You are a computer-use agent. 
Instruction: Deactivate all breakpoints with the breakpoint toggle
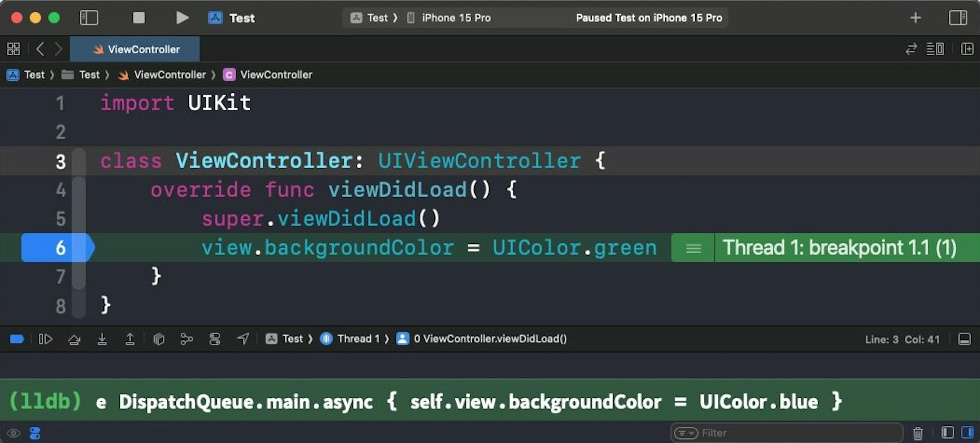click(17, 339)
